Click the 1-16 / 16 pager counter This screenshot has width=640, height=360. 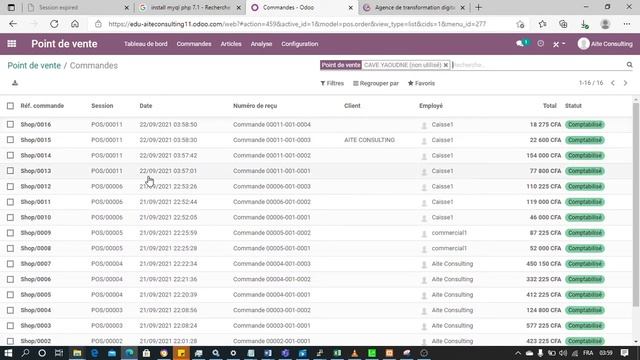click(591, 83)
